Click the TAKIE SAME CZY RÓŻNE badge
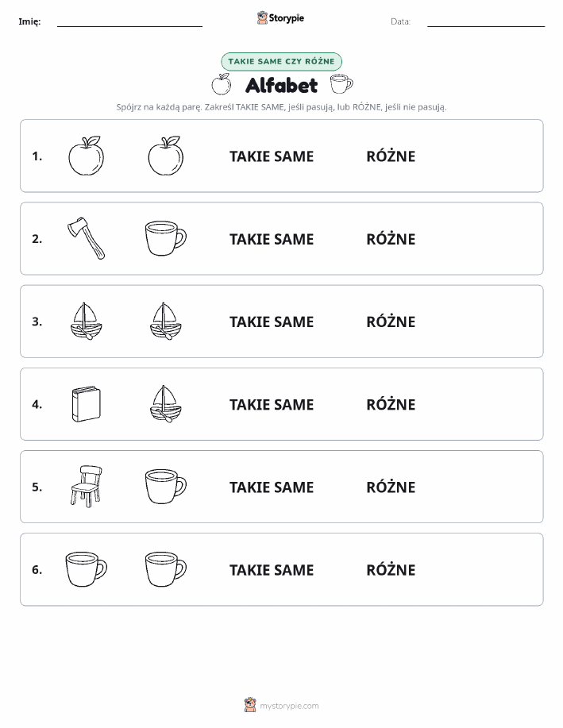This screenshot has width=563, height=728. point(281,61)
